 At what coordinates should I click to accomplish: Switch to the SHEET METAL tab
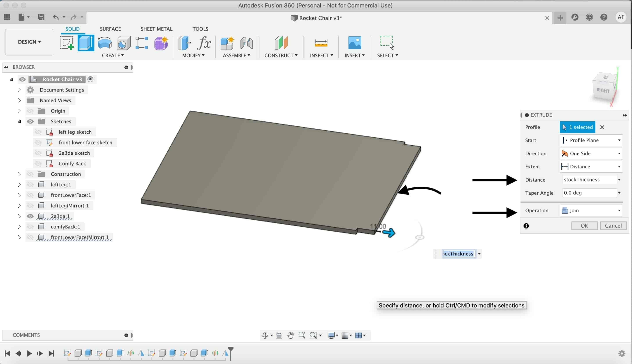pyautogui.click(x=156, y=29)
